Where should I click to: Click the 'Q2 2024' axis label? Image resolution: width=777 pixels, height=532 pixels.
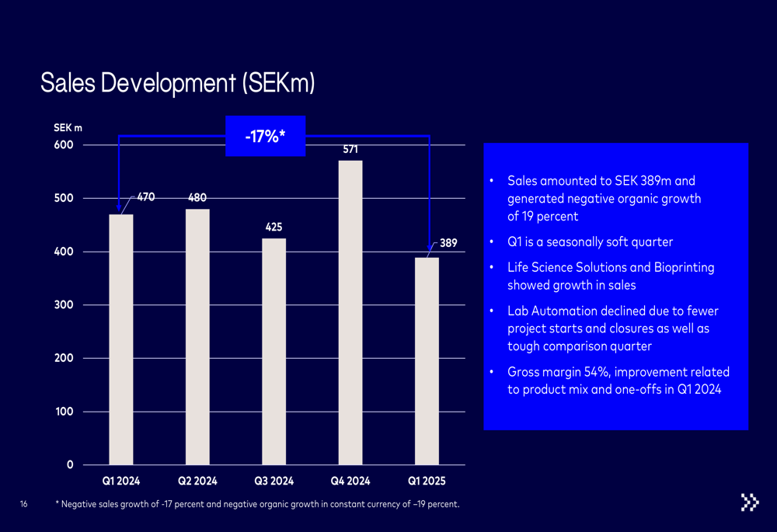pyautogui.click(x=197, y=481)
